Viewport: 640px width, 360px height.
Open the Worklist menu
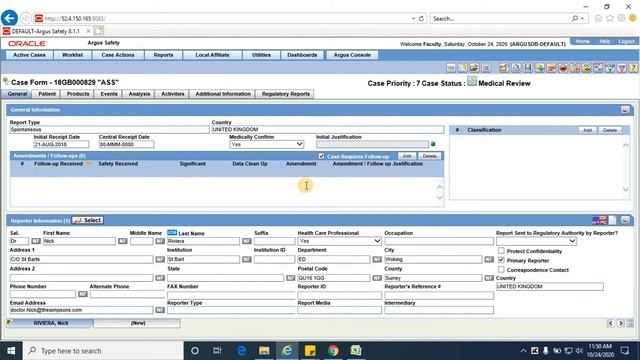tap(72, 55)
